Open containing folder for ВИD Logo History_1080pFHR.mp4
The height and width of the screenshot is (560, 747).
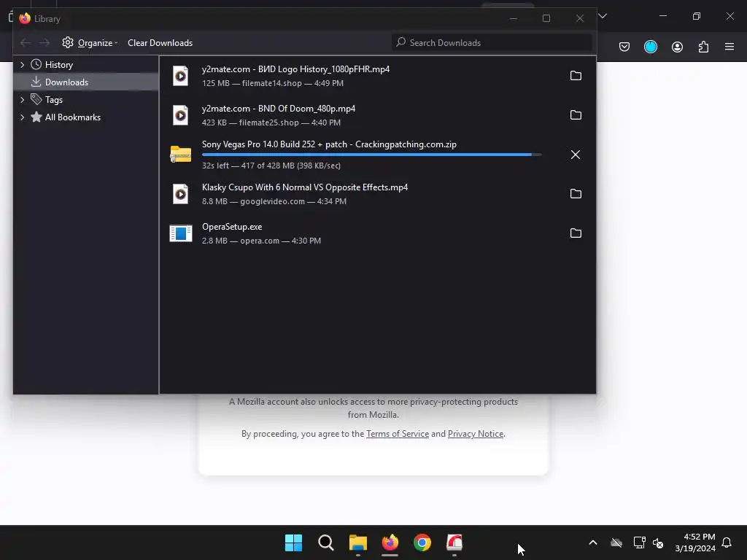tap(576, 76)
